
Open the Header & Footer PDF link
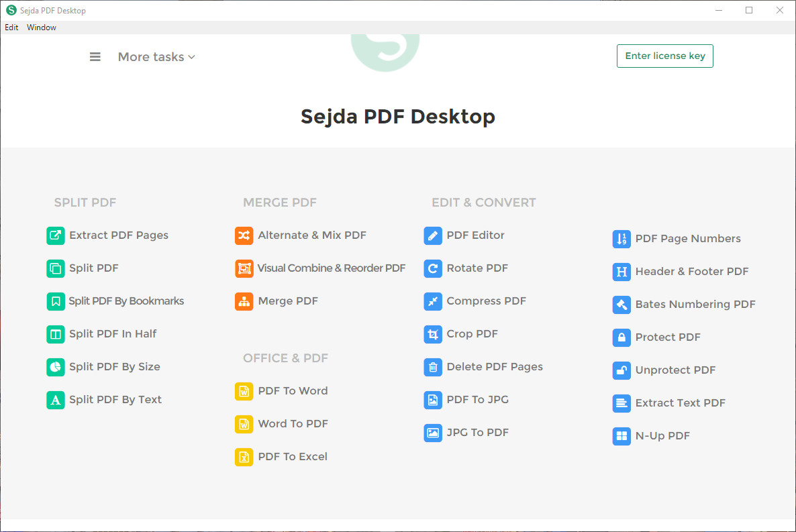pyautogui.click(x=692, y=272)
